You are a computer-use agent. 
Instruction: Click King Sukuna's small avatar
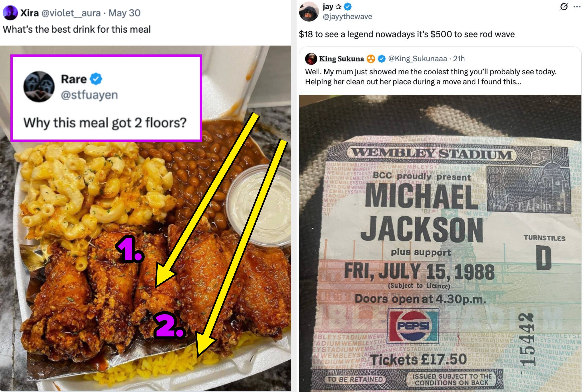(x=311, y=59)
